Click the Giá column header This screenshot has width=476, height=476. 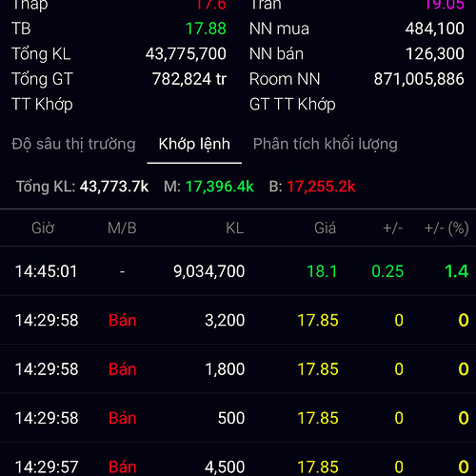325,228
